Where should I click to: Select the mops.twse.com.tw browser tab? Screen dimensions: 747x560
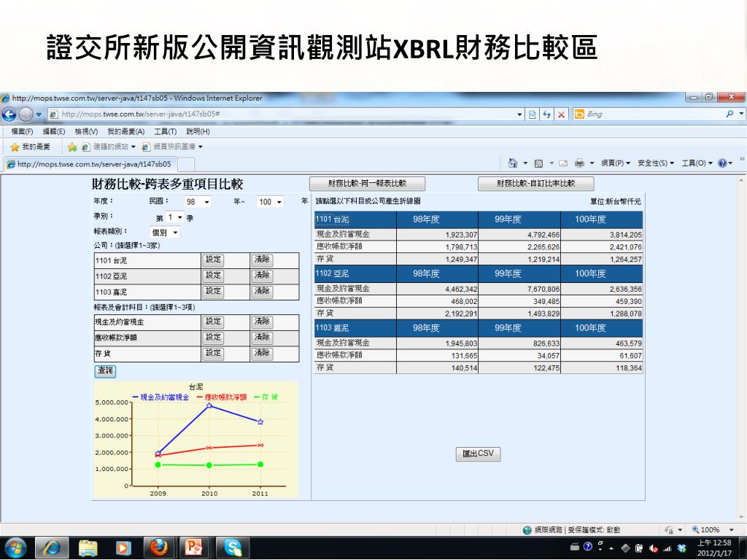[x=90, y=164]
